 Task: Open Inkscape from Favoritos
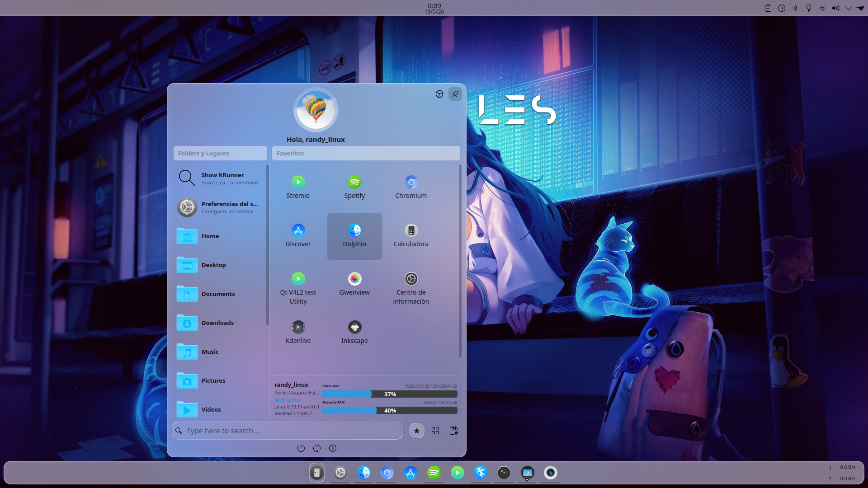tap(354, 333)
